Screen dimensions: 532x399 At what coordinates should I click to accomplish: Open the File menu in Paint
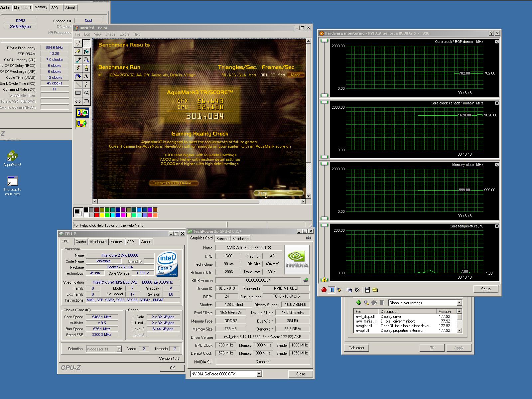point(77,34)
